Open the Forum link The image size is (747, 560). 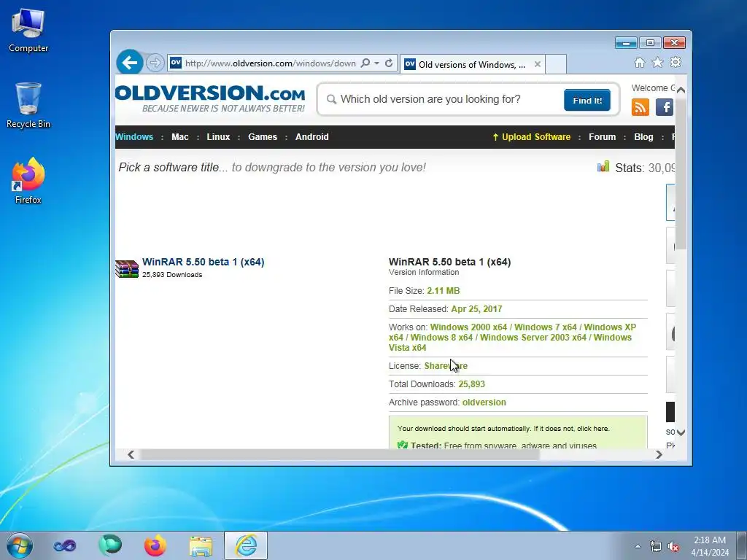tap(602, 136)
